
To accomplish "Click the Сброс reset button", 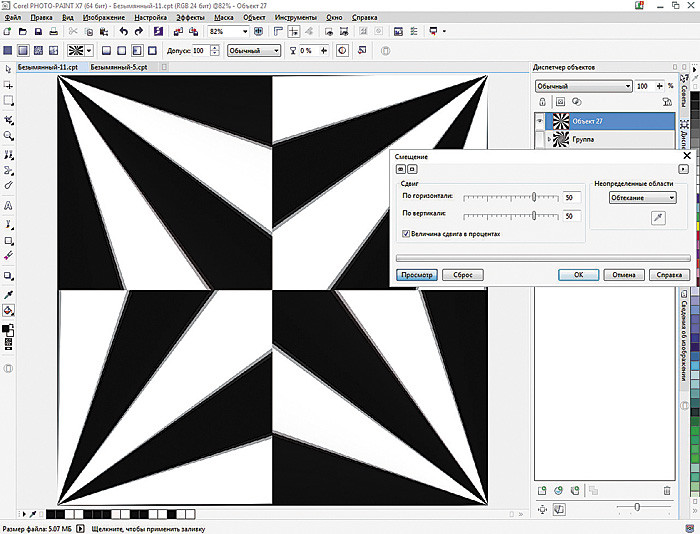I will click(x=462, y=275).
